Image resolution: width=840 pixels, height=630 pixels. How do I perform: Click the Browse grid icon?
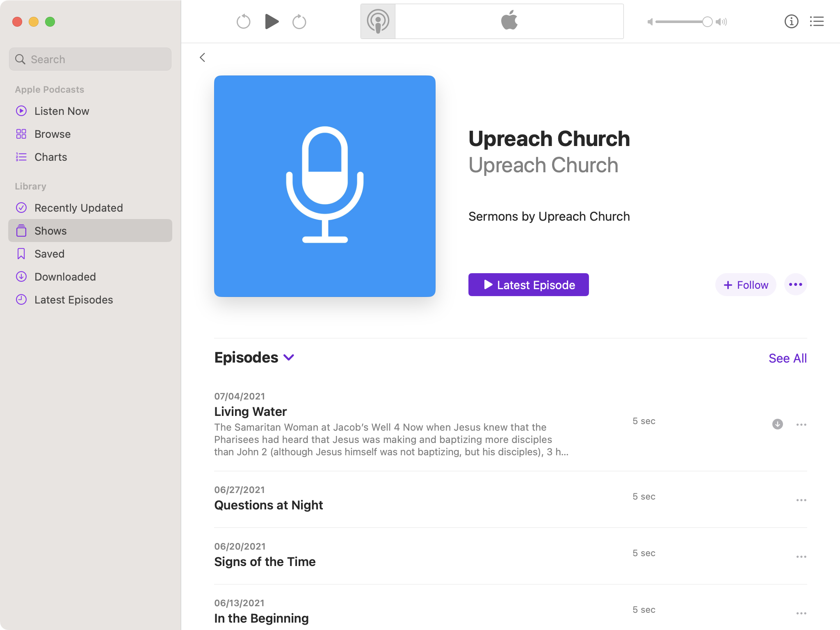(x=21, y=134)
